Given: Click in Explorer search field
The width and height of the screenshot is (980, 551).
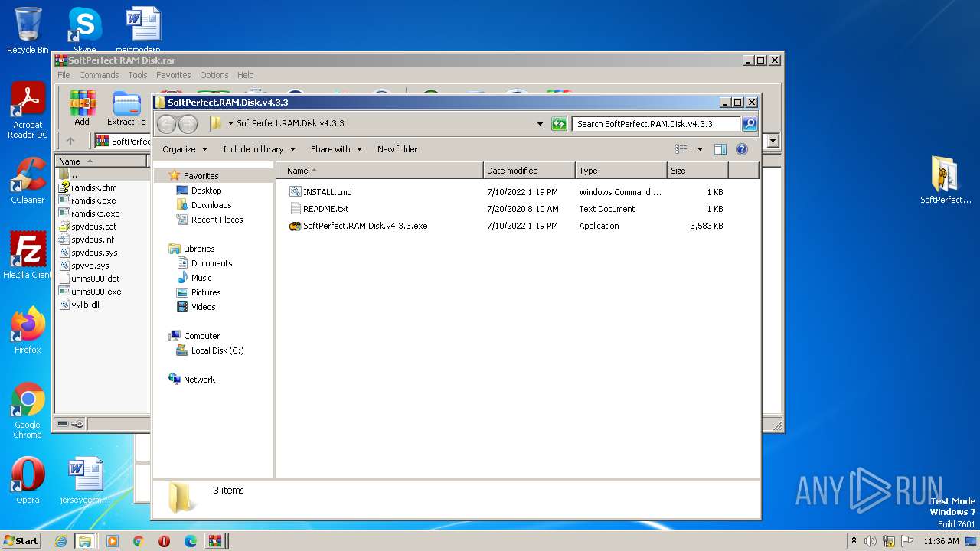Looking at the screenshot, I should point(656,124).
